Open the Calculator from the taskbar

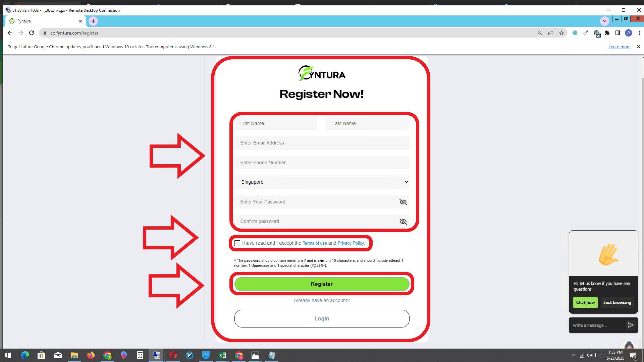[x=140, y=355]
